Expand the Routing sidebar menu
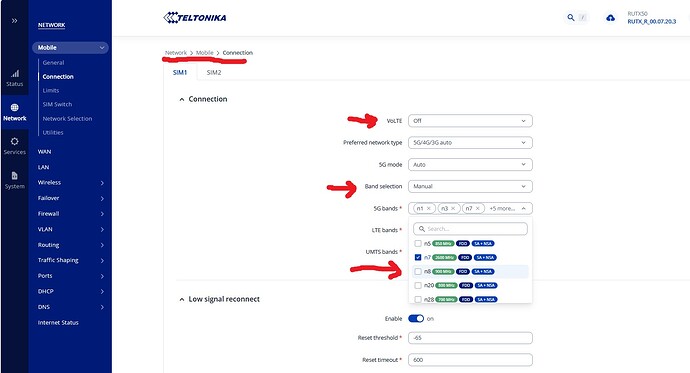The image size is (690, 373). (x=102, y=245)
